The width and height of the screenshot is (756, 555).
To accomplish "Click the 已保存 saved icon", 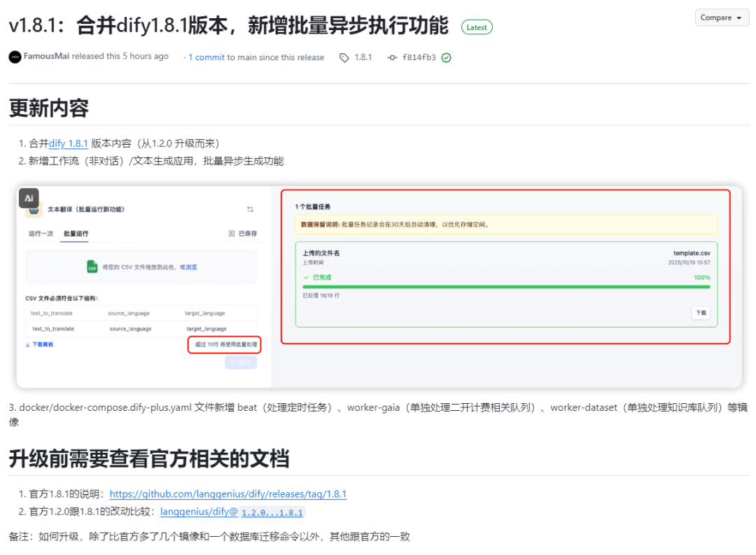I will pyautogui.click(x=232, y=233).
